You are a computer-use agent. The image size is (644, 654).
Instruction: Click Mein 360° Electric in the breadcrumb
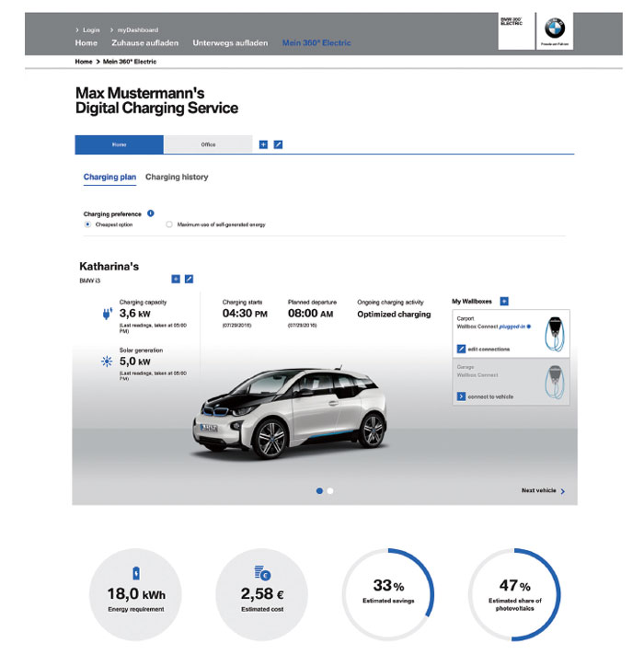tap(130, 62)
